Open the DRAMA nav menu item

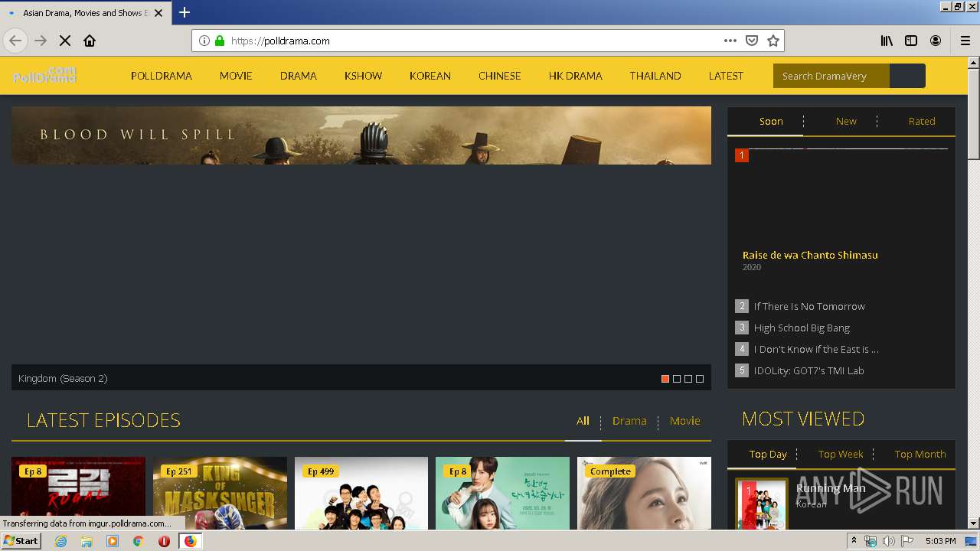tap(299, 76)
